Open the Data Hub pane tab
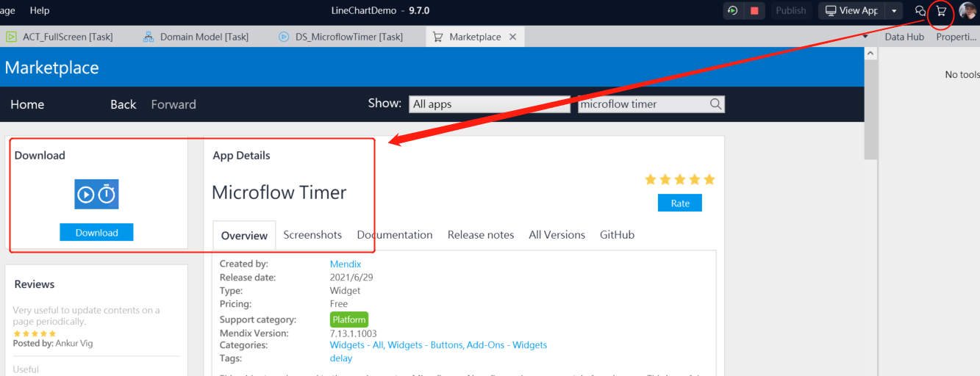 pyautogui.click(x=904, y=37)
